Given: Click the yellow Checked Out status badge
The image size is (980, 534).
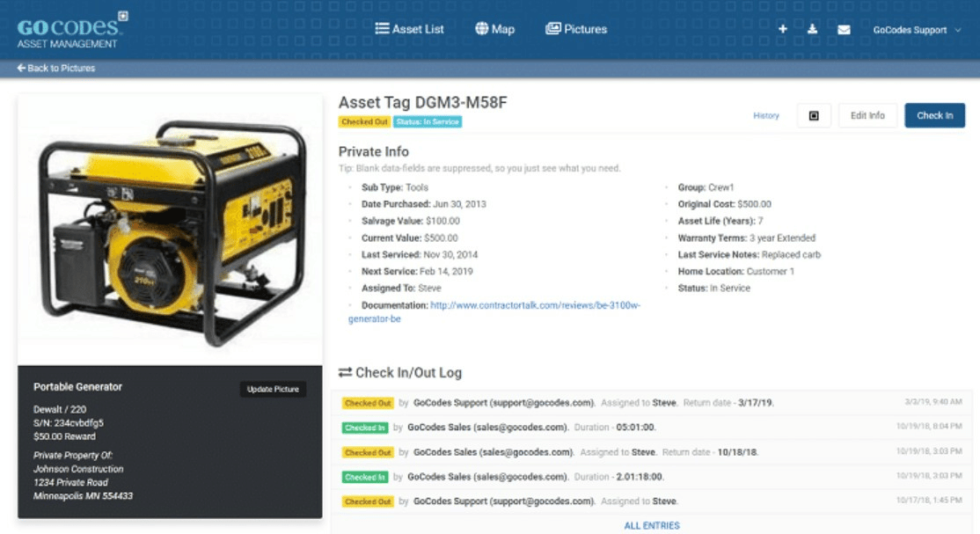Looking at the screenshot, I should (x=364, y=122).
